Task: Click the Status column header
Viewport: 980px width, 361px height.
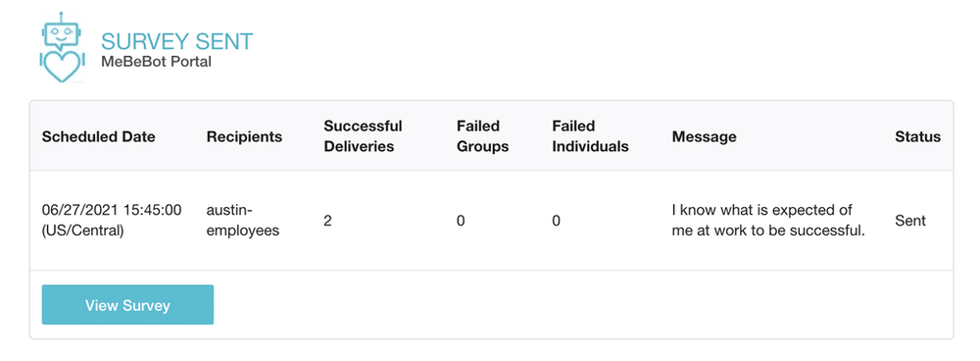Action: coord(918,136)
